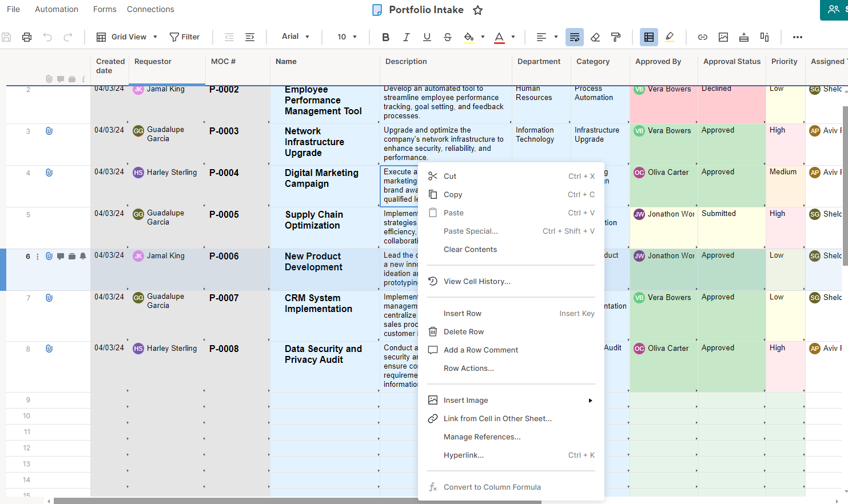Open the Filter option

point(184,37)
